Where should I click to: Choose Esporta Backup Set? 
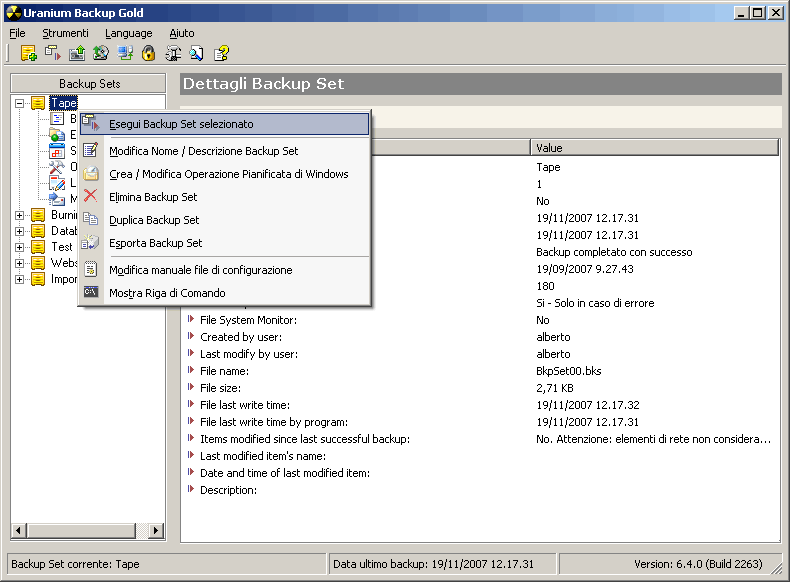(224, 243)
